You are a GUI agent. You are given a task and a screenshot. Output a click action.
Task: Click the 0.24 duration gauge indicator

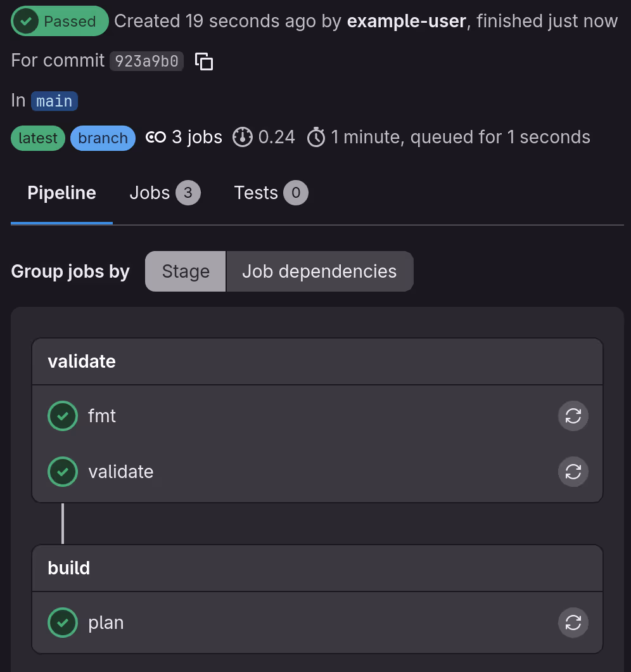pos(243,137)
